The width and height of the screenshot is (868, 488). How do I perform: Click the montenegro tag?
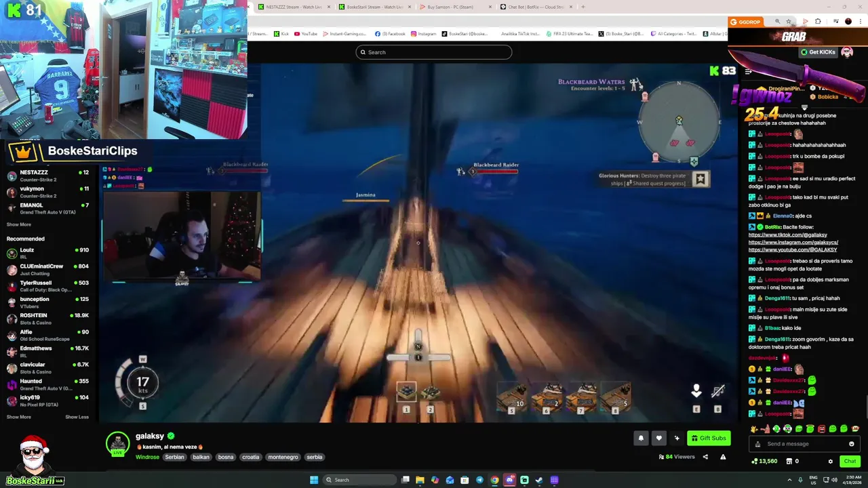coord(283,457)
